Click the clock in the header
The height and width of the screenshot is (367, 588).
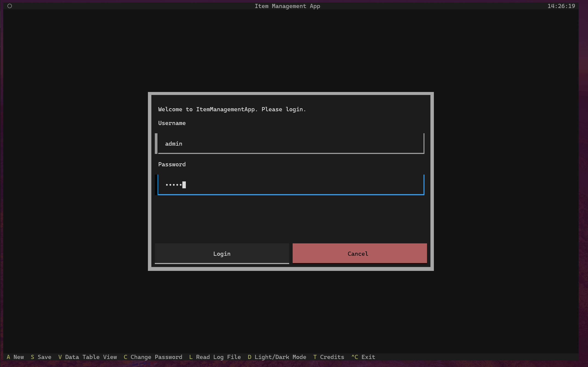tap(561, 6)
